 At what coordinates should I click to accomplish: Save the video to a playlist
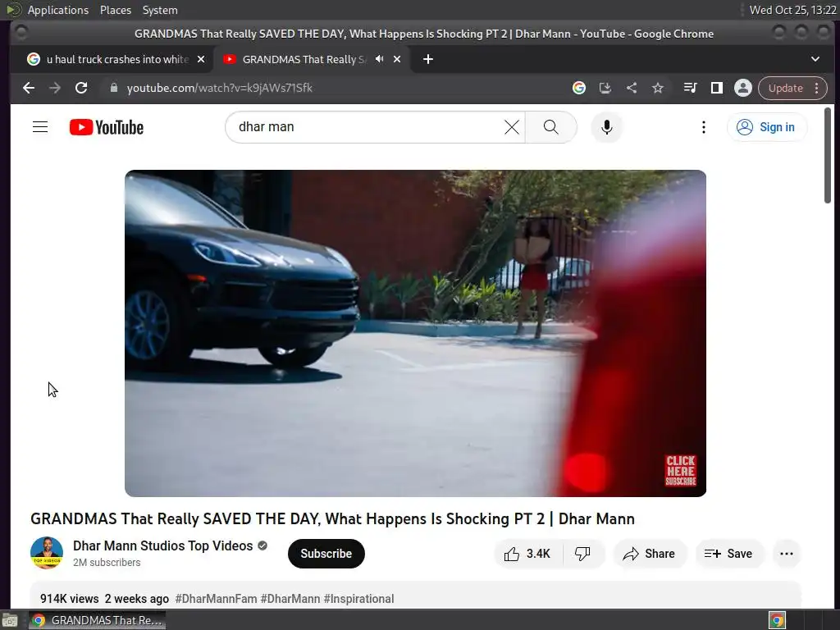point(728,554)
